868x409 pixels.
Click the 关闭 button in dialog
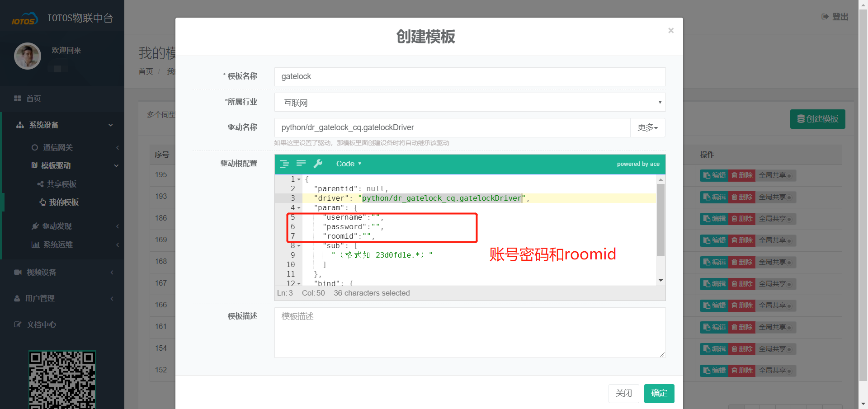coord(623,393)
